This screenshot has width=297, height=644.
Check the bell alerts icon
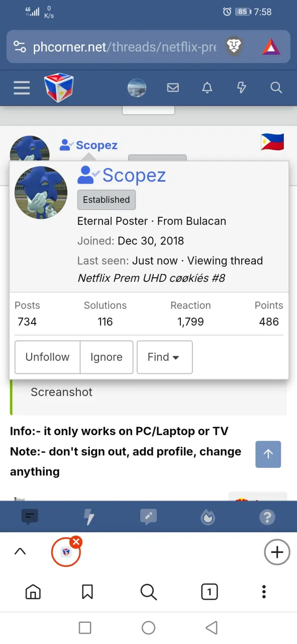207,88
